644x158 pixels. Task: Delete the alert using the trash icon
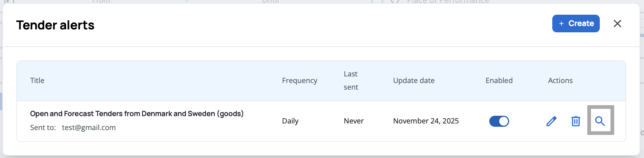point(575,121)
